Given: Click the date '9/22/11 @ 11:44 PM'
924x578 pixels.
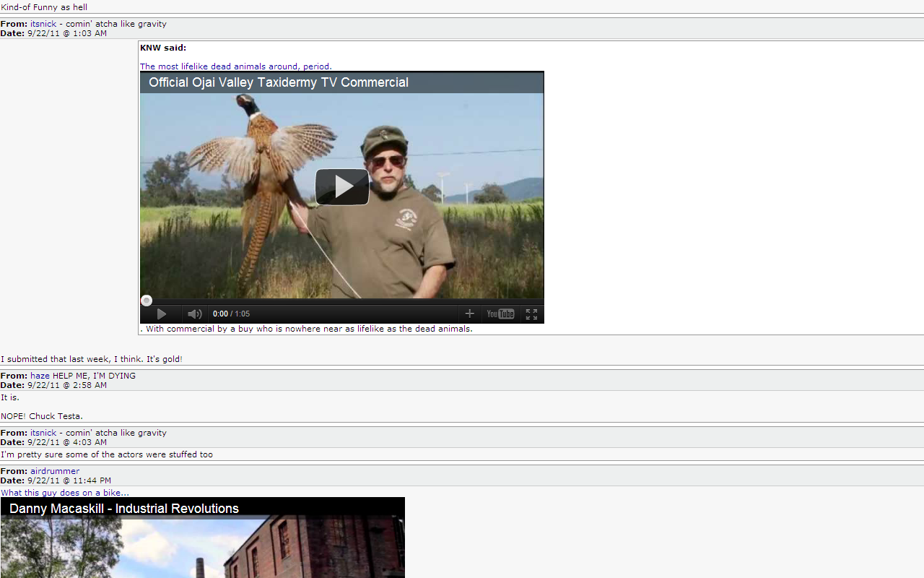Looking at the screenshot, I should pos(69,480).
